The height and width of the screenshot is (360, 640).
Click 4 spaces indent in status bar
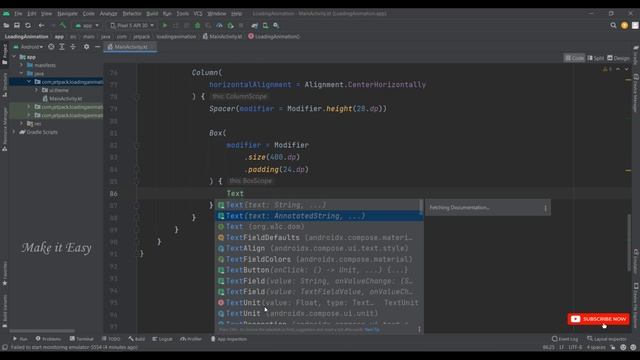coord(596,347)
